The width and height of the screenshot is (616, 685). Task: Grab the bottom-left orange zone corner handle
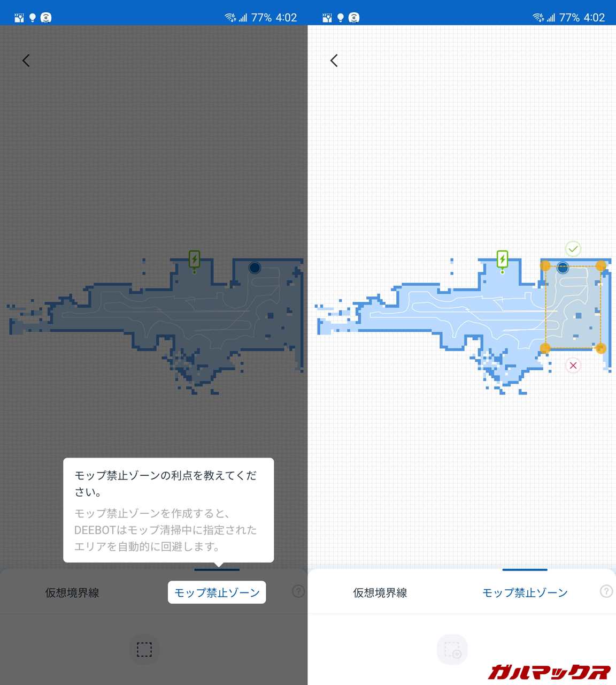545,348
